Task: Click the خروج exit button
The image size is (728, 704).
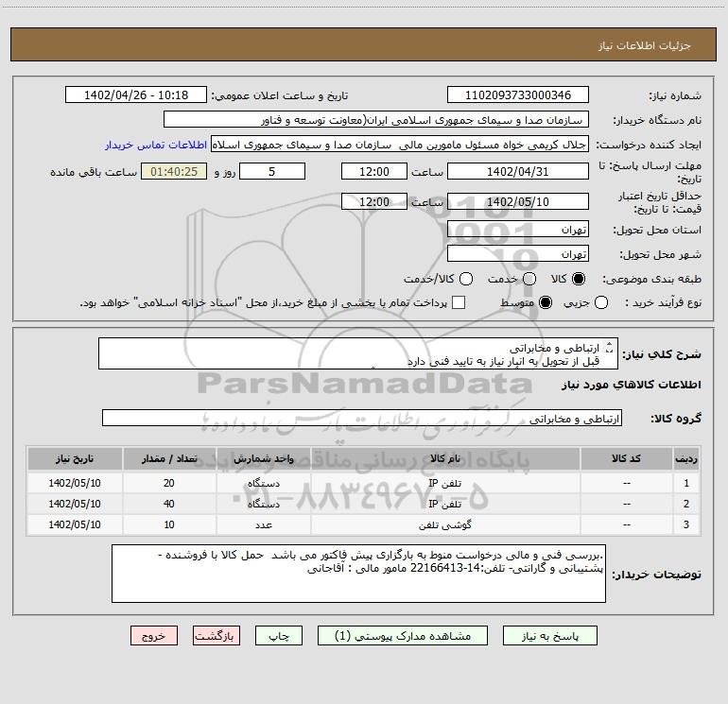Action: coord(154,636)
